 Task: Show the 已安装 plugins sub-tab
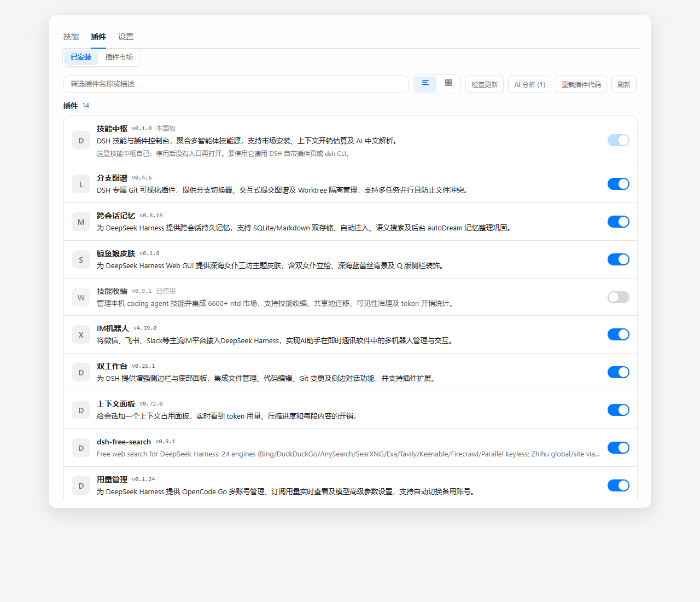(x=81, y=57)
